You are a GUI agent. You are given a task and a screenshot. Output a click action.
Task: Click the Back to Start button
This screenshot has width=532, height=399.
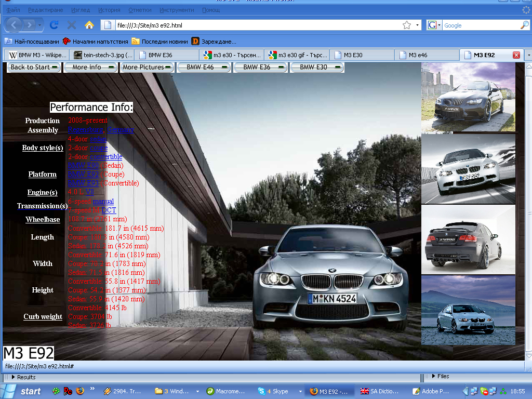pos(34,67)
